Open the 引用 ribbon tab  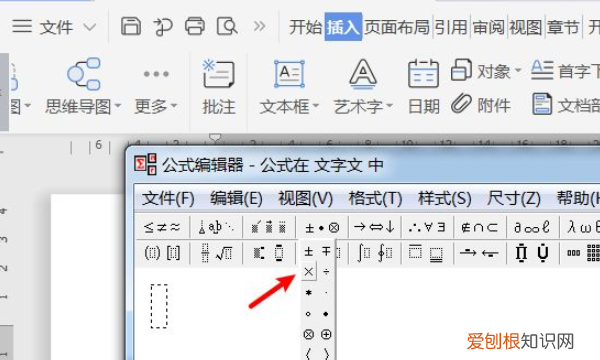451,27
